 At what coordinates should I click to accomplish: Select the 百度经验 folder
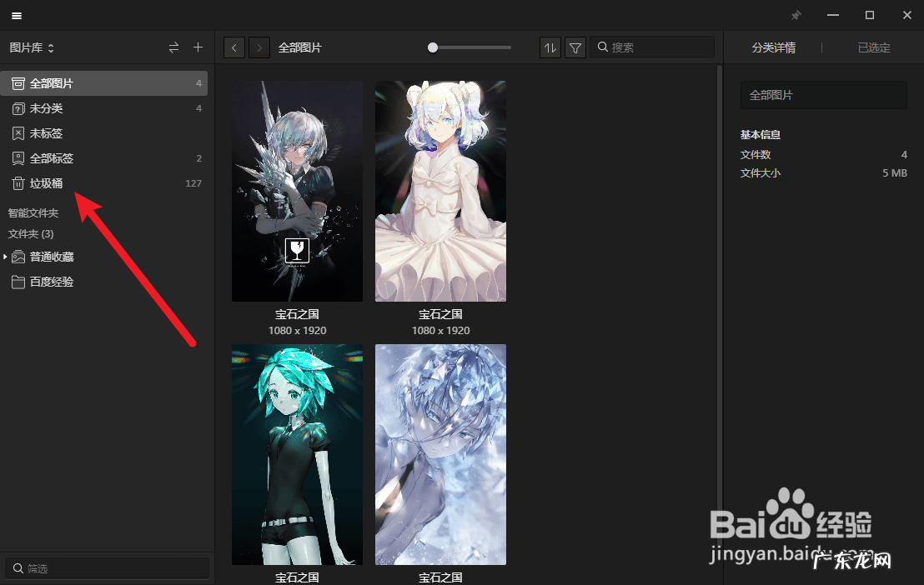[52, 282]
